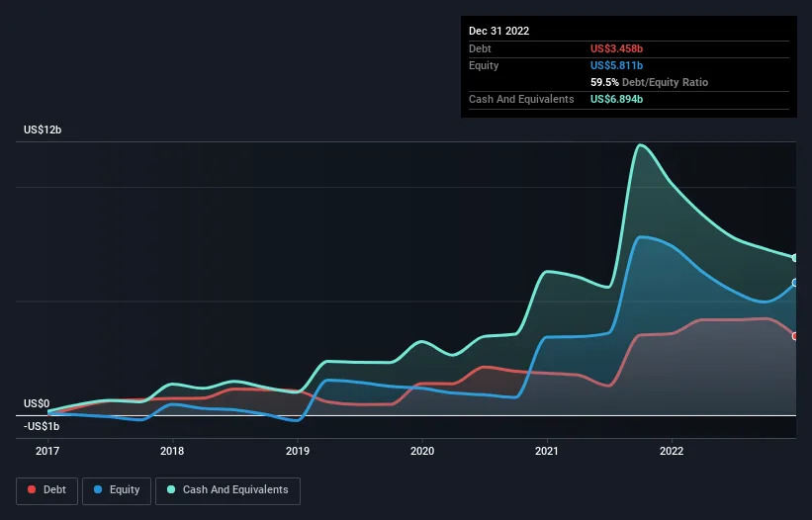
Task: Click the red Debt end-point marker on chart
Action: point(795,336)
